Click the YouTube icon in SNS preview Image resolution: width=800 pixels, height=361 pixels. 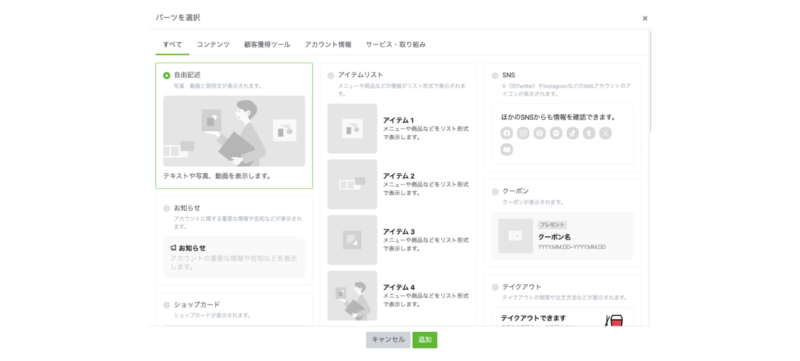[507, 150]
